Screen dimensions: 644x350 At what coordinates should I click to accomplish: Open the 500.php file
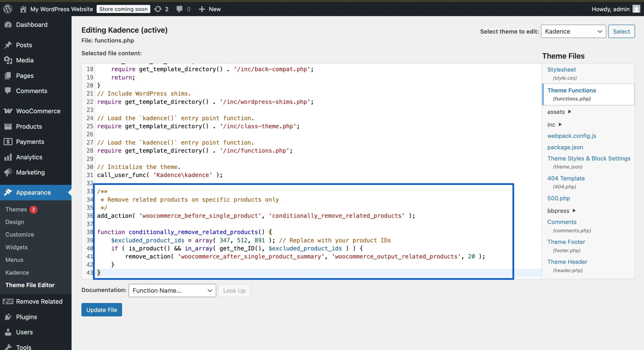click(558, 198)
